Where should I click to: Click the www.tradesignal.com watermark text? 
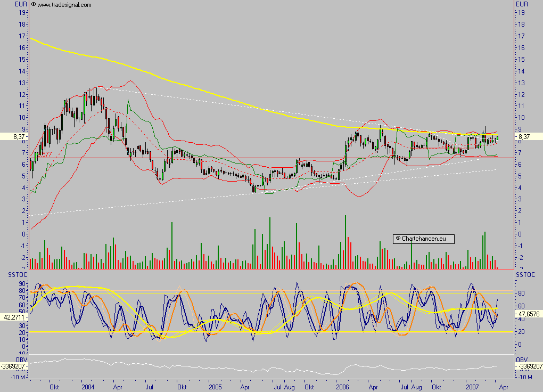64,5
